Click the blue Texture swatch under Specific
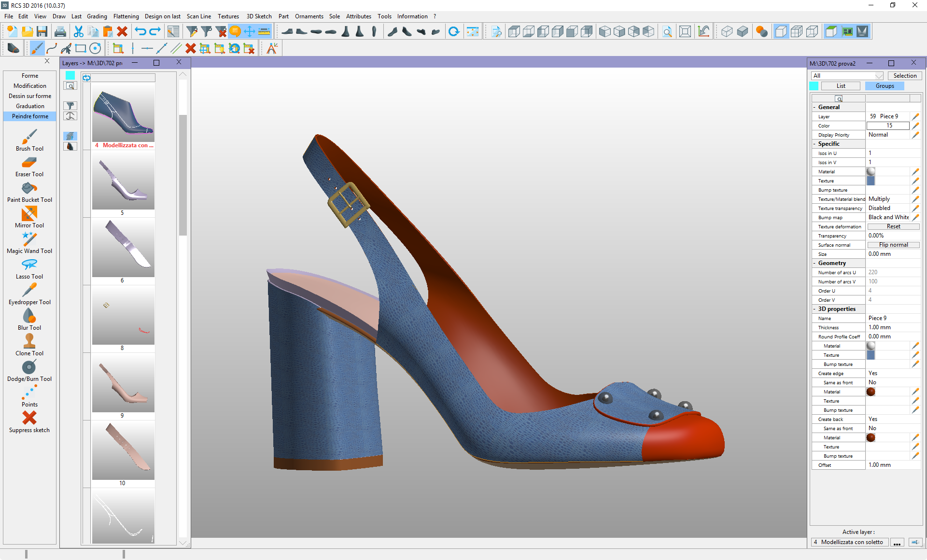This screenshot has width=927, height=560. tap(871, 181)
